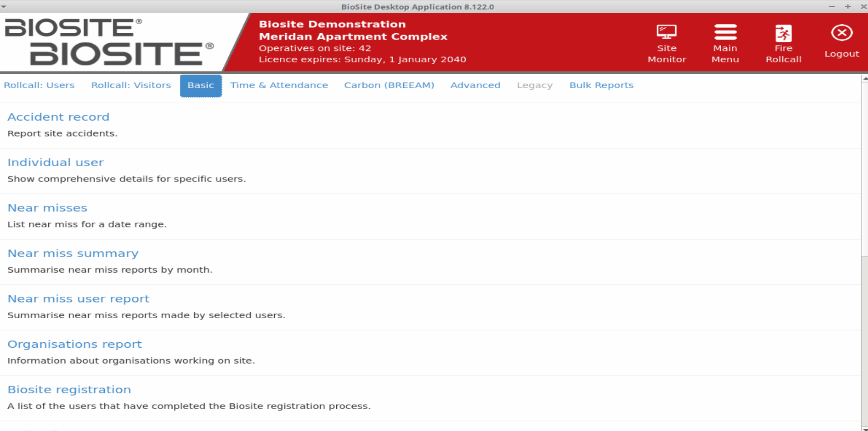Viewport: 868px width, 431px height.
Task: Click 'Information about organisations working on site.' text
Action: 131,361
